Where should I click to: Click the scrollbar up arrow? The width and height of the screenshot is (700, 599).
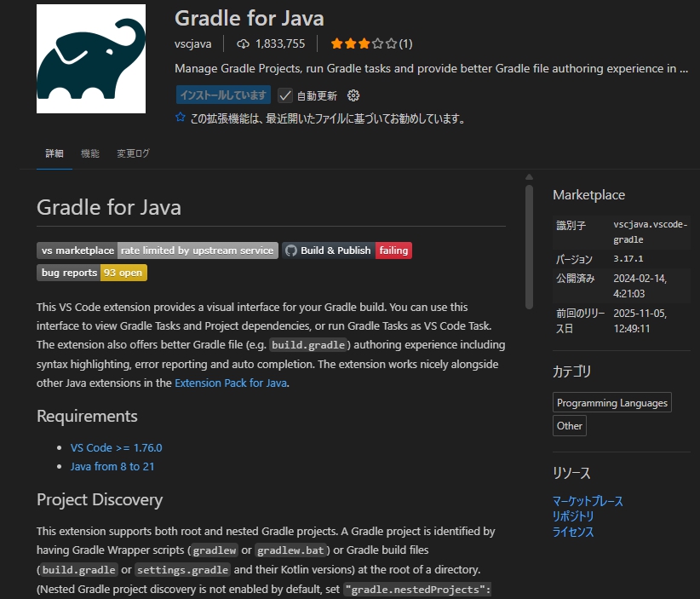click(530, 177)
